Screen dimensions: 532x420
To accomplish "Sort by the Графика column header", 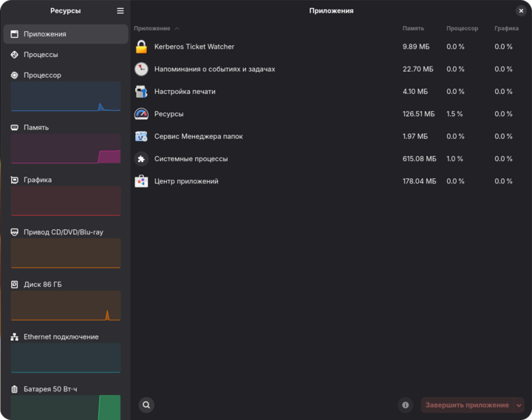I will tap(506, 29).
